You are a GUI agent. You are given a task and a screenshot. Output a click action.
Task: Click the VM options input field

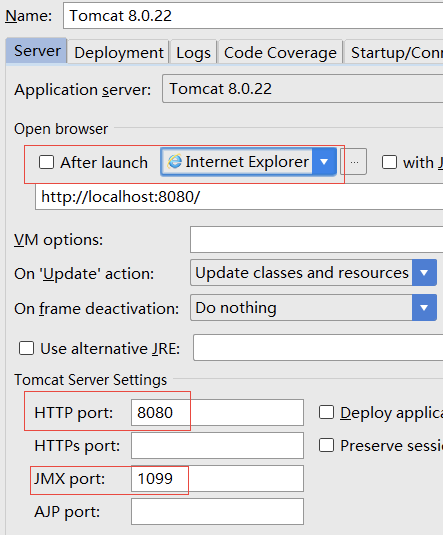tap(316, 239)
